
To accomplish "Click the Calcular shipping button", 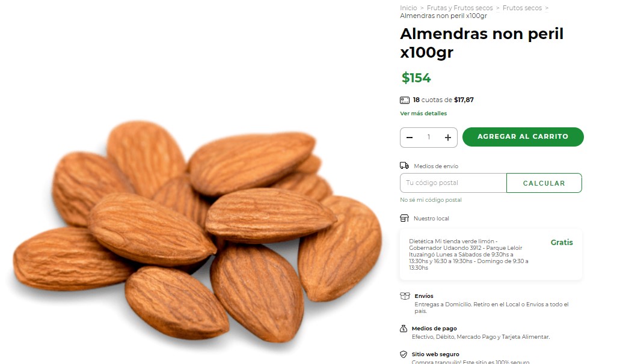I will click(544, 183).
